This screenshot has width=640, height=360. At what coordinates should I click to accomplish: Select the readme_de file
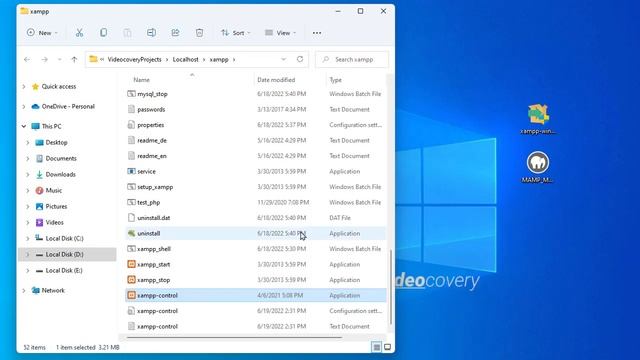pyautogui.click(x=255, y=140)
